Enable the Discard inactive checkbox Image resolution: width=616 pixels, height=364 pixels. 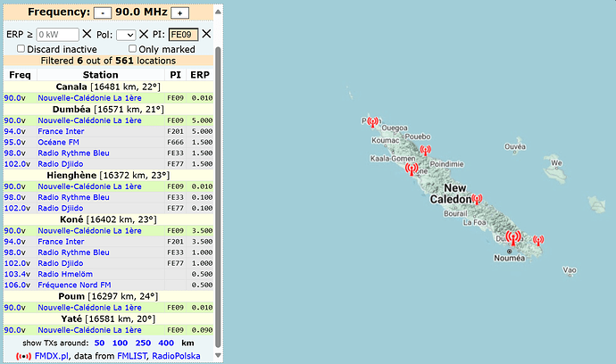click(21, 48)
